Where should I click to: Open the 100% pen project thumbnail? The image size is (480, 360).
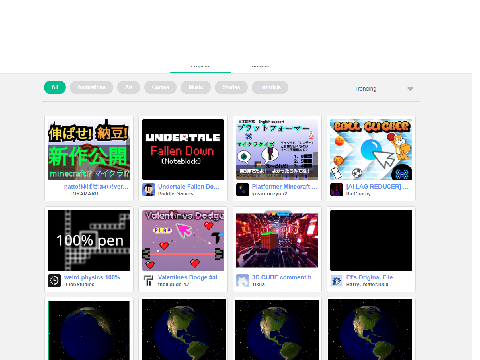click(89, 240)
